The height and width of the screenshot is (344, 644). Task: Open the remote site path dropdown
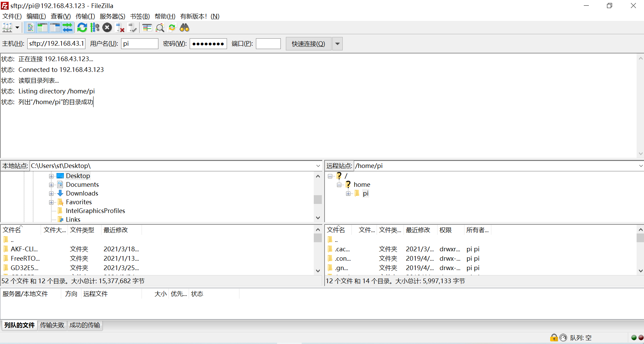(641, 166)
